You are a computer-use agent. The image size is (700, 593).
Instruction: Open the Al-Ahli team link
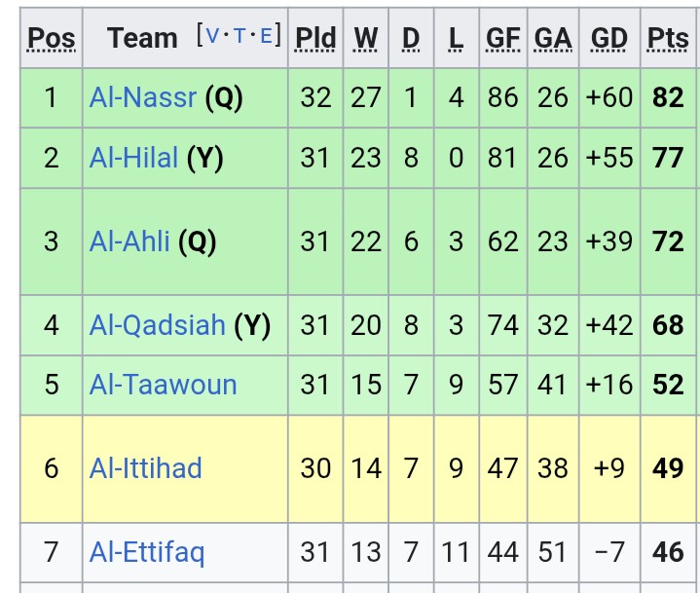click(129, 241)
